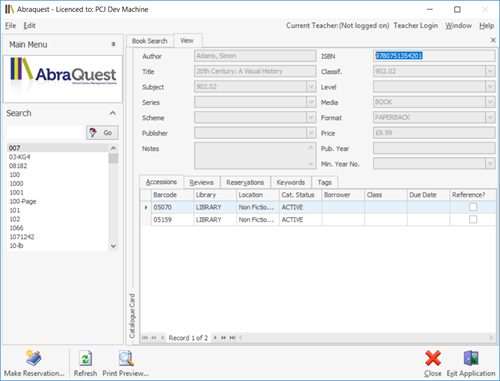This screenshot has width=500, height=381.
Task: Go to previous accession record
Action: tap(162, 338)
